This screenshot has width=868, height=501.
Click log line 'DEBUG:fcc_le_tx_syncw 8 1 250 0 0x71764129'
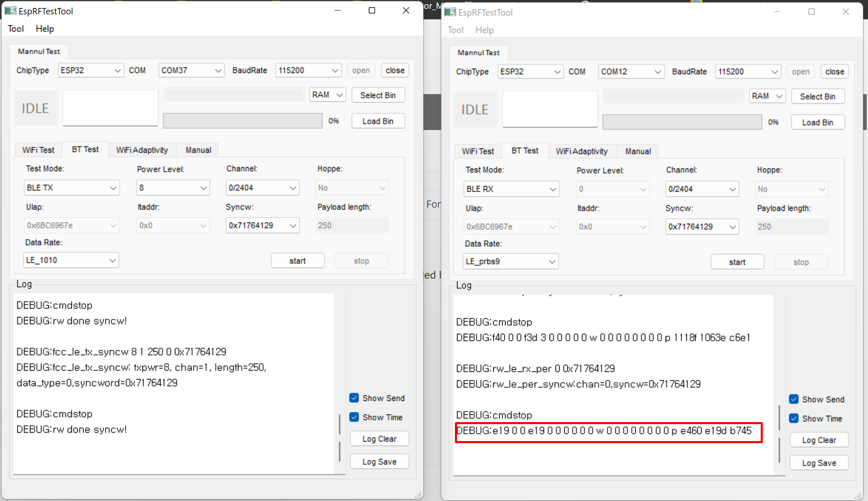point(121,352)
